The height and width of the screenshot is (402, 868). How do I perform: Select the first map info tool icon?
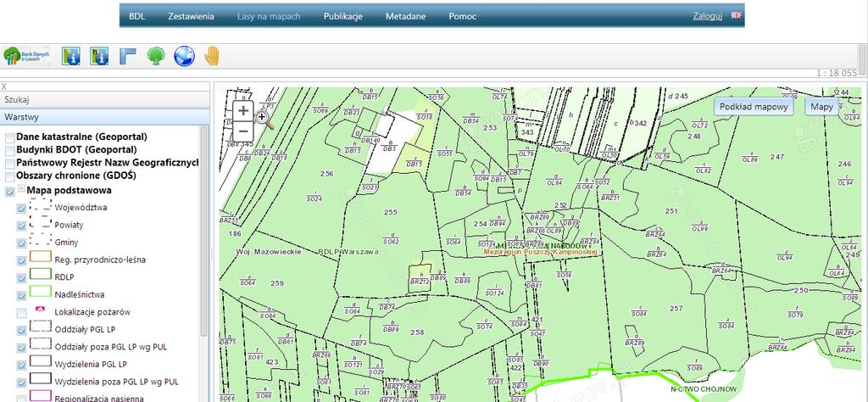(x=71, y=56)
